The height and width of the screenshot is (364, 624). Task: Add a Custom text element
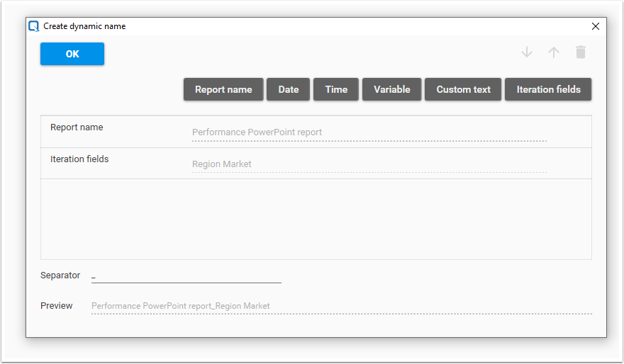[463, 89]
